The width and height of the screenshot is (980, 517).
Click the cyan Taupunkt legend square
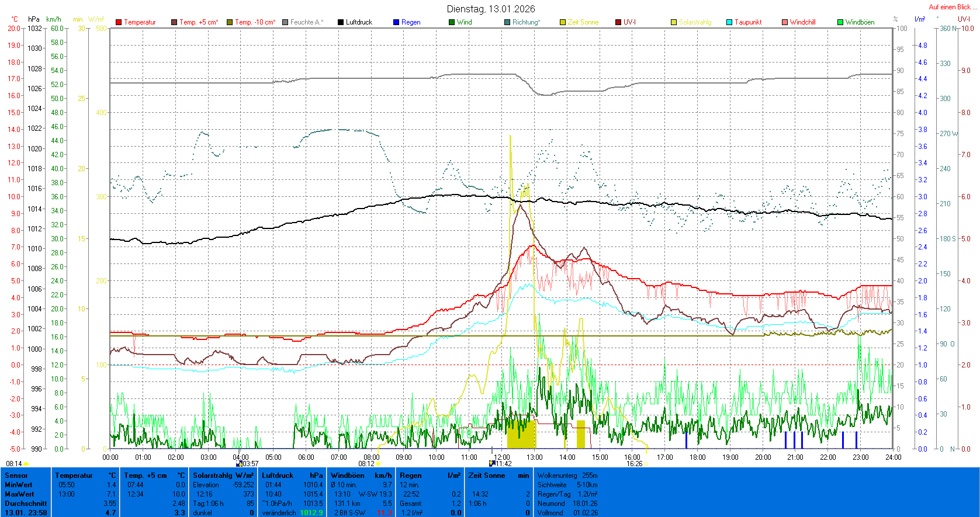tap(729, 22)
